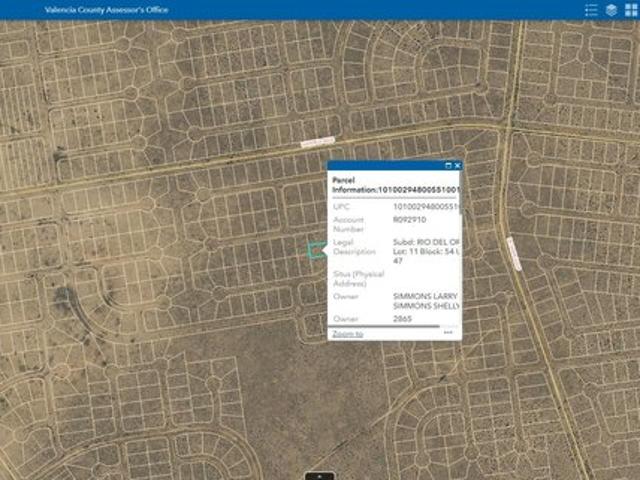The height and width of the screenshot is (480, 640).
Task: Click the Situs (Physical Address) label
Action: coord(357,277)
